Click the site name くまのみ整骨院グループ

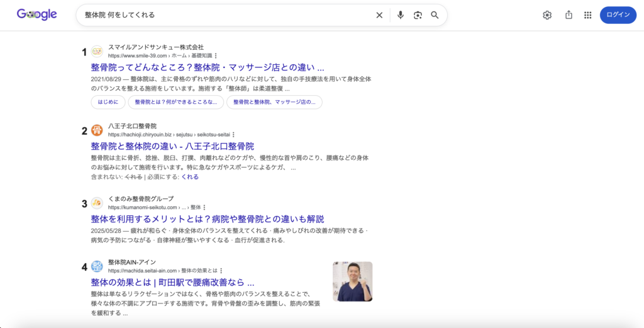pos(141,199)
